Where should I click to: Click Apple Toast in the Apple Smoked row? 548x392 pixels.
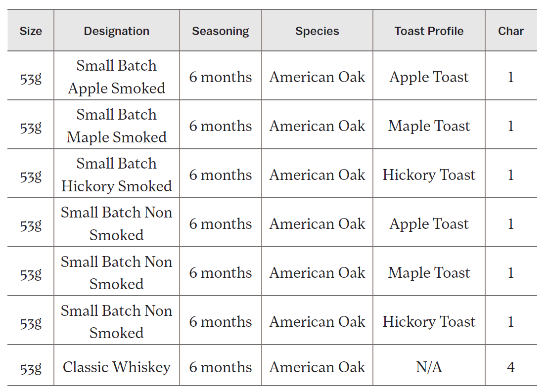coord(429,77)
